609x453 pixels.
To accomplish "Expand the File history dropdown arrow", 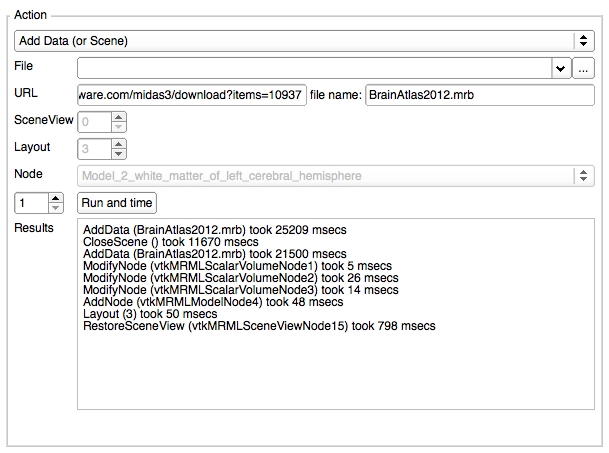I will pos(560,67).
